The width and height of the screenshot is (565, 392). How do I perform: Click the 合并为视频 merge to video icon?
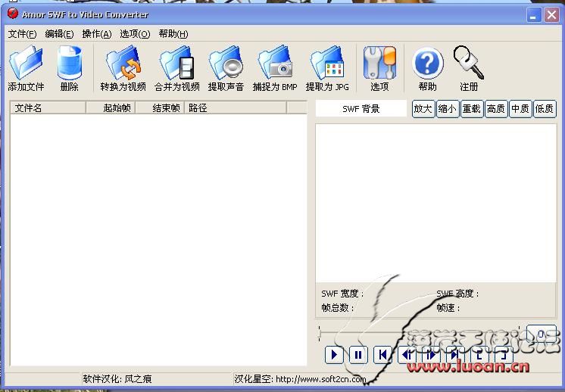tap(176, 63)
